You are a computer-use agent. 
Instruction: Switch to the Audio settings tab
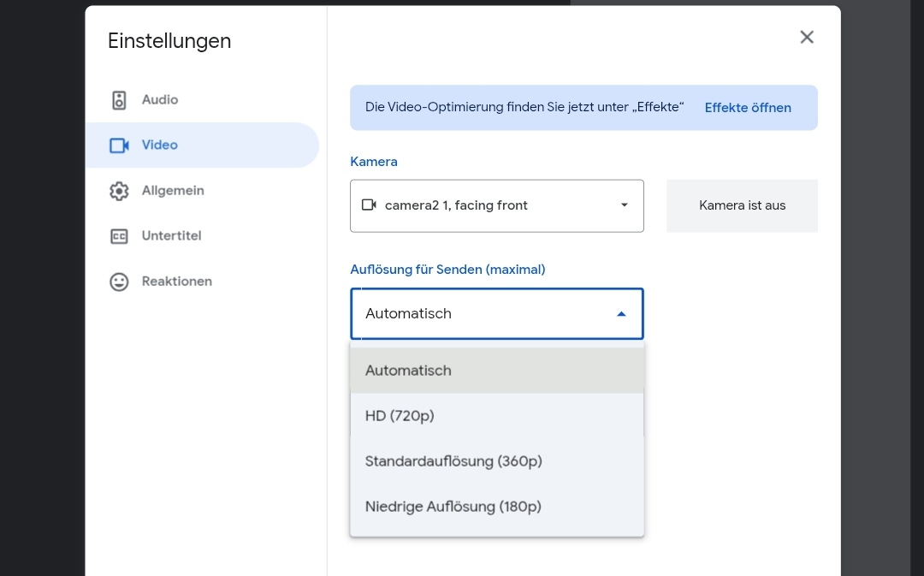pos(160,100)
